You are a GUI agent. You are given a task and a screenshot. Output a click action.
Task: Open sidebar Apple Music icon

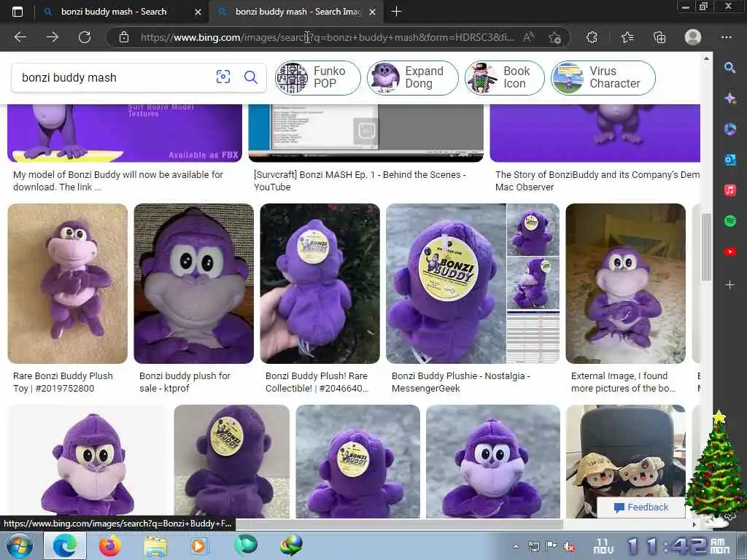[x=729, y=190]
